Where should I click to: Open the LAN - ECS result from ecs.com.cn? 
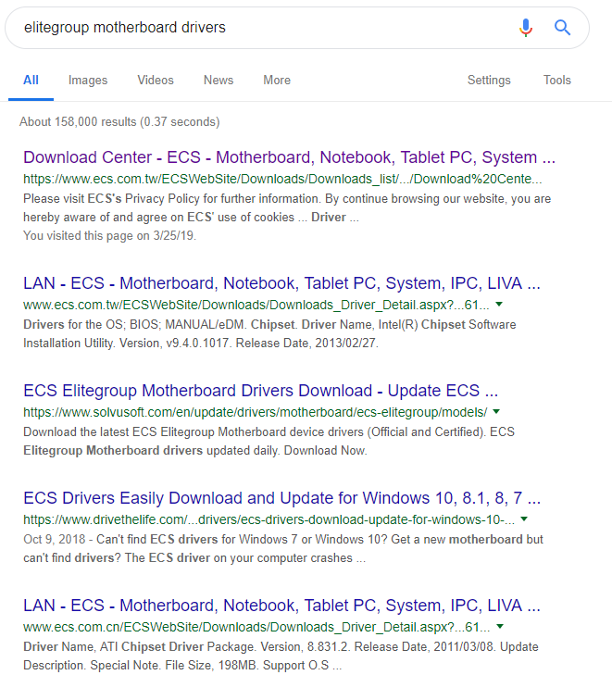pyautogui.click(x=281, y=606)
